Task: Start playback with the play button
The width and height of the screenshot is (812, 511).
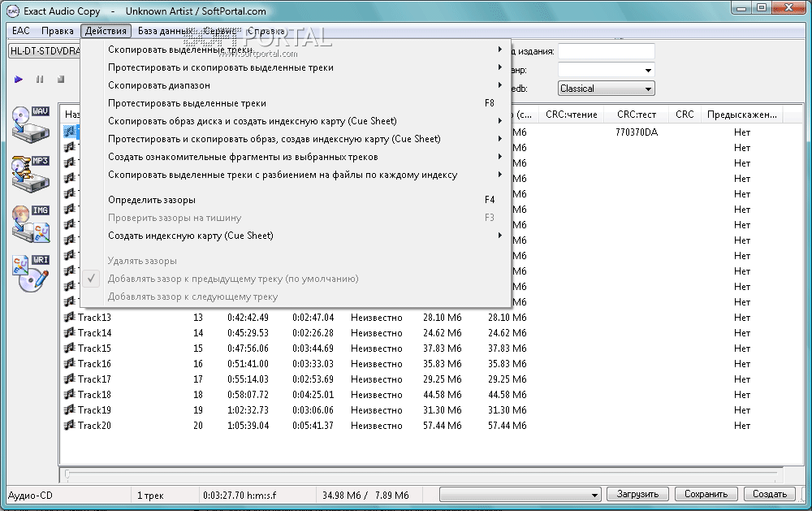Action: pyautogui.click(x=19, y=80)
